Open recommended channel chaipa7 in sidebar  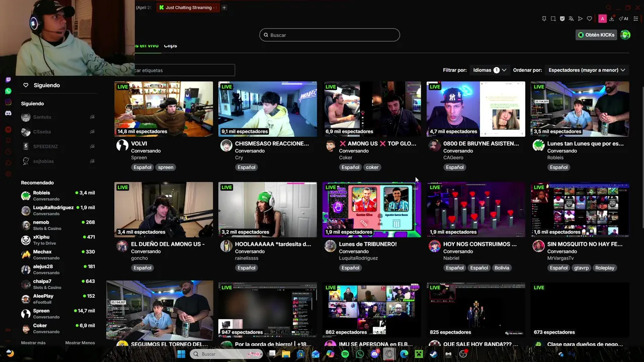pos(58,284)
